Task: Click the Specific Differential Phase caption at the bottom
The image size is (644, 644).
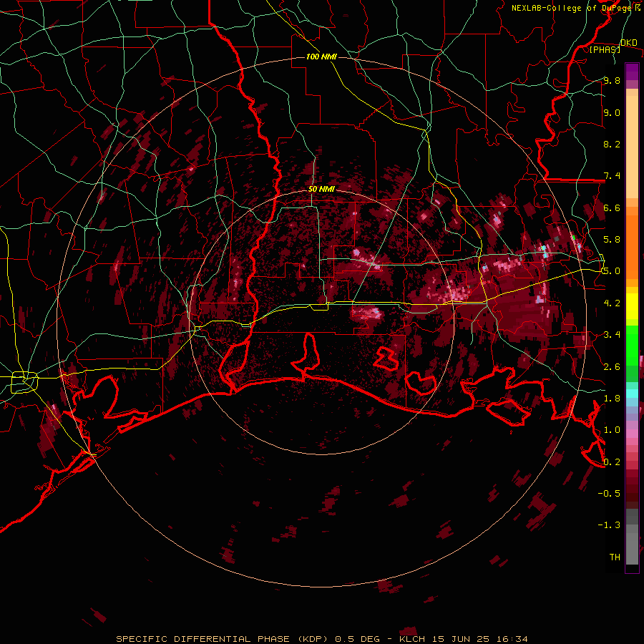Action: click(321, 639)
